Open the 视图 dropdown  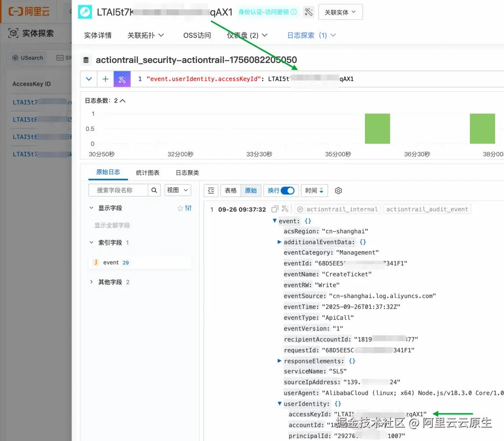(x=178, y=190)
